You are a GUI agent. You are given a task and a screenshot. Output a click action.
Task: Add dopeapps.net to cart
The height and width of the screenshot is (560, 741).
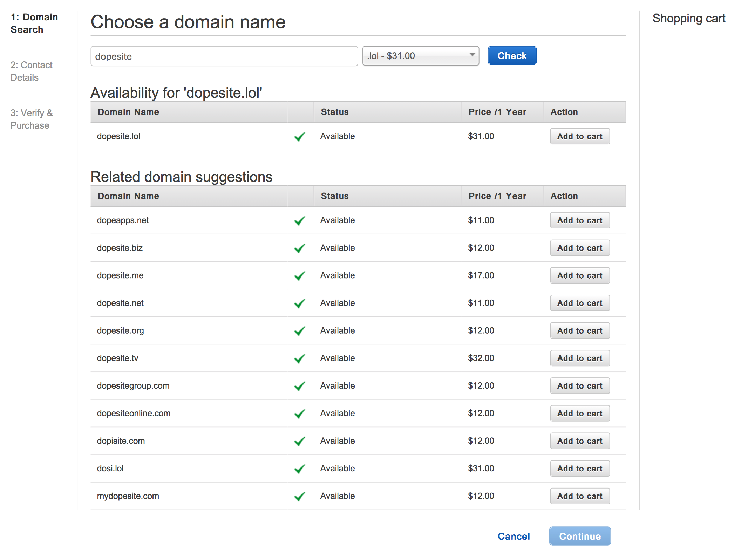pos(580,220)
